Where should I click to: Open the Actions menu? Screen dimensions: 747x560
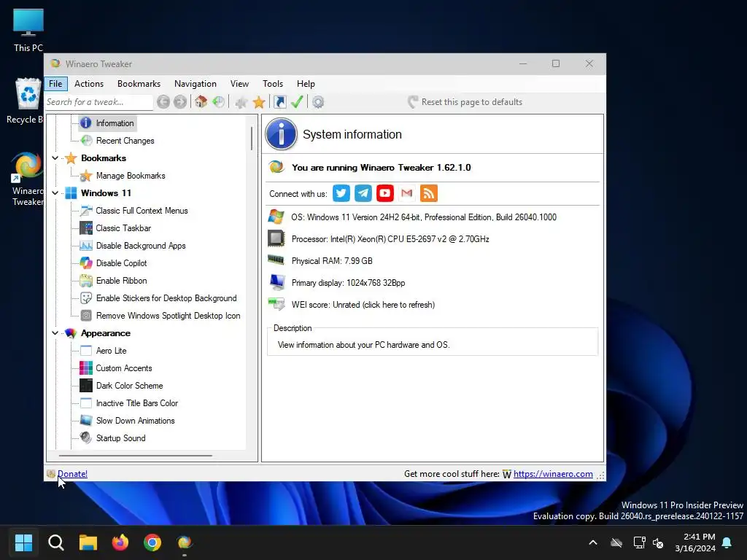[x=89, y=84]
